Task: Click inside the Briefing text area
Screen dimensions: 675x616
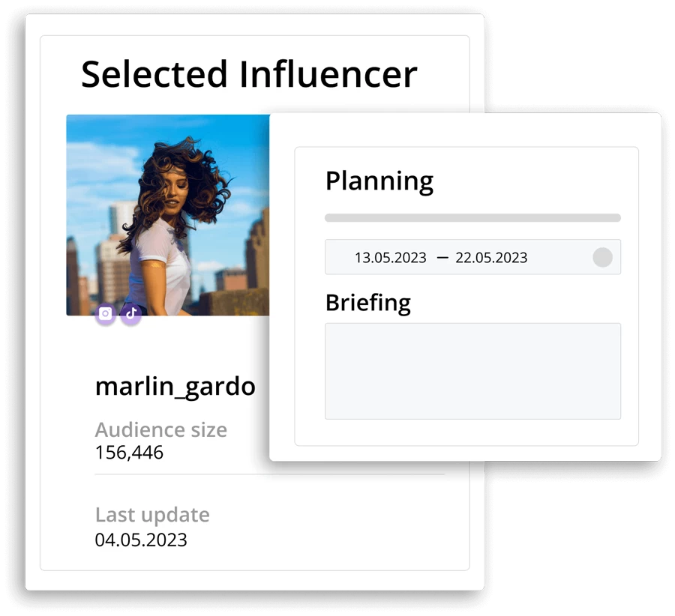Action: point(472,371)
